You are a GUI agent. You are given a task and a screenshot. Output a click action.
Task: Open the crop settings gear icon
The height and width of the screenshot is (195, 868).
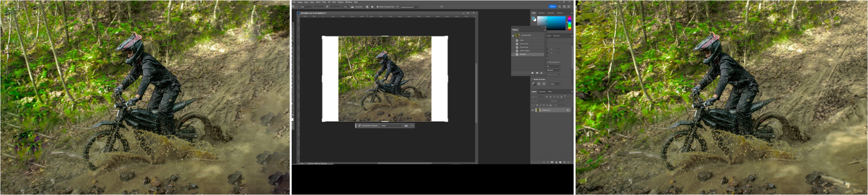coord(372,7)
